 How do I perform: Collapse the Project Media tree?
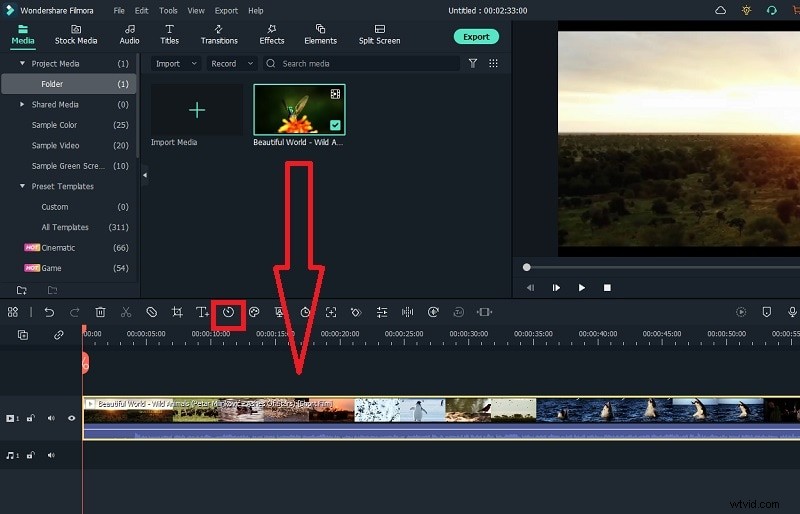coord(22,63)
